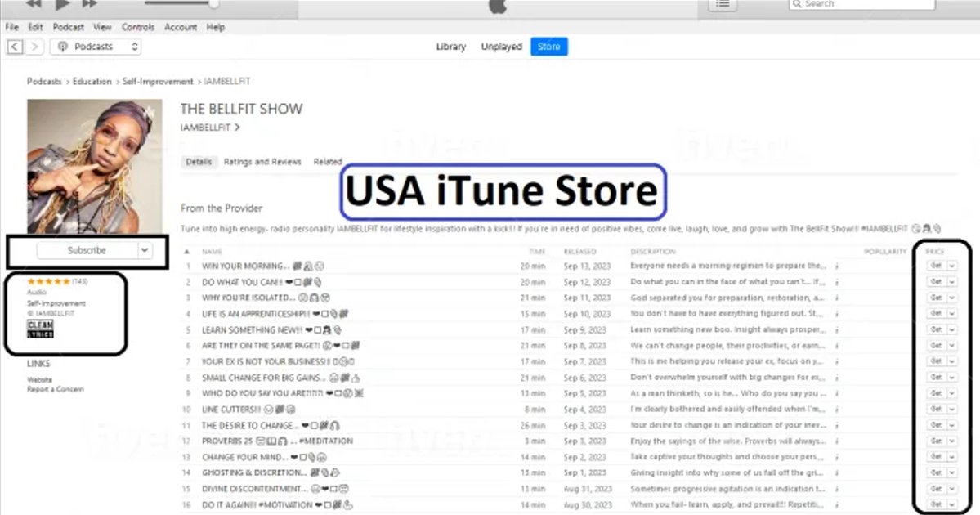
Task: Click the five-star rating
Action: coord(49,281)
